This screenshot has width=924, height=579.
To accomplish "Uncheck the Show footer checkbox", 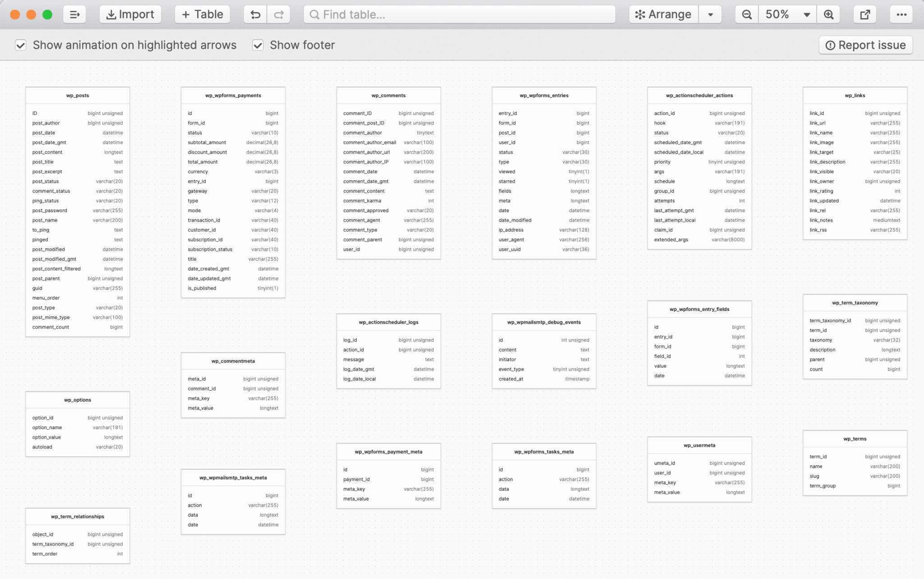I will tap(258, 45).
